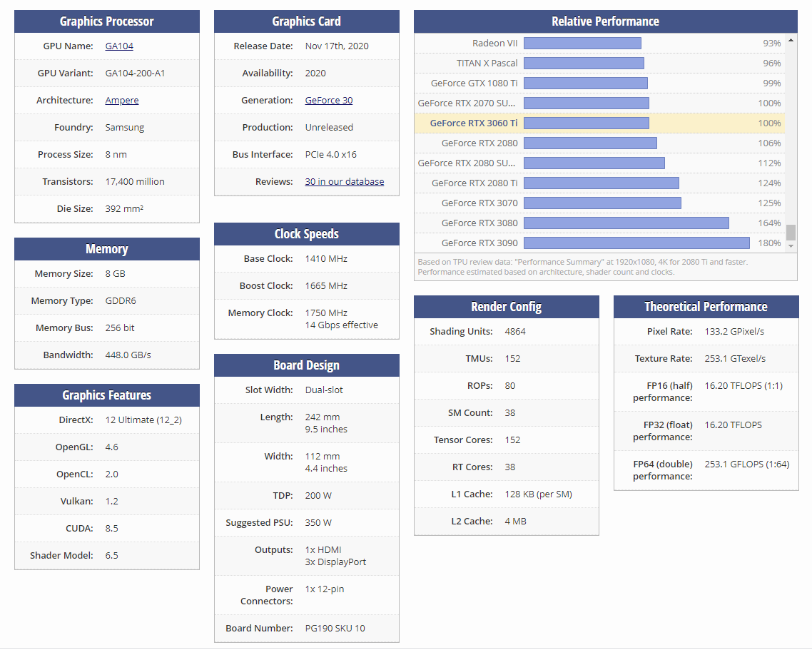Select the memory bus value 256 bit
The image size is (812, 650).
click(120, 328)
